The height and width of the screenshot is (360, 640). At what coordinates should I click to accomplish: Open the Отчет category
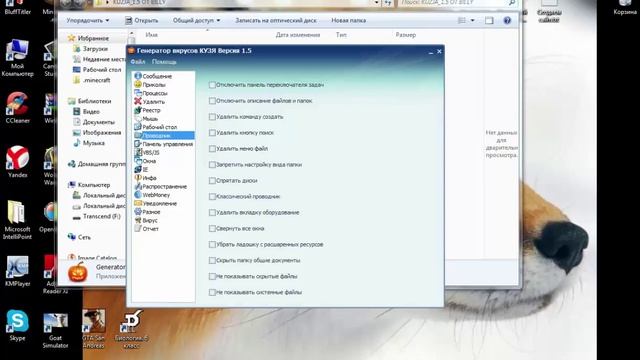tap(147, 229)
